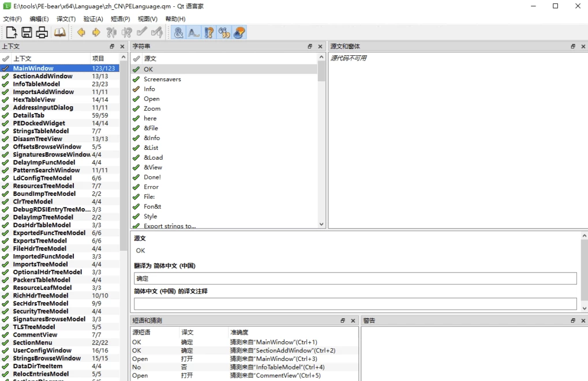Open the 文件(F) menu
Image resolution: width=588 pixels, height=381 pixels.
pos(12,19)
